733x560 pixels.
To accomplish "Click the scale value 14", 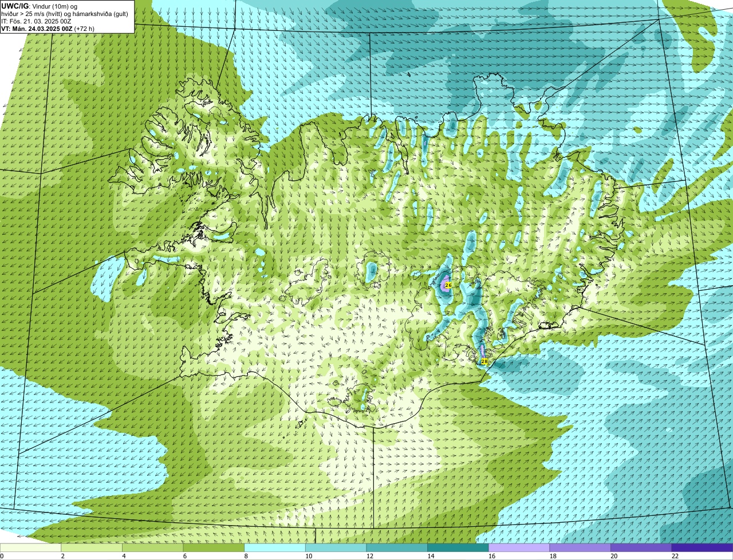I will [431, 556].
